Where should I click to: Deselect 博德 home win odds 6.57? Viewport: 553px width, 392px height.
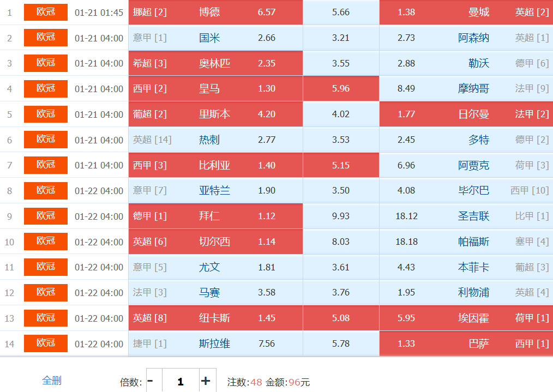(x=215, y=13)
